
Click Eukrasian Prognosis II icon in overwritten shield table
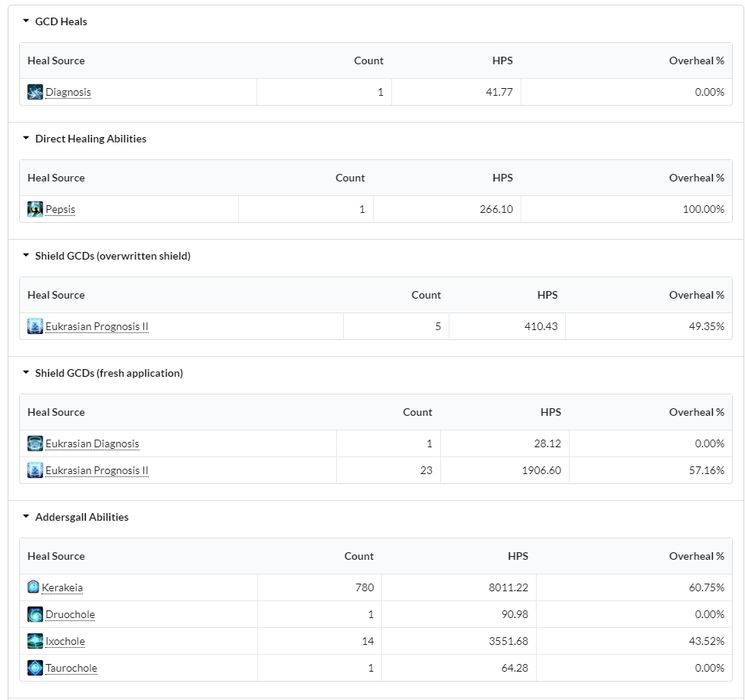(35, 326)
